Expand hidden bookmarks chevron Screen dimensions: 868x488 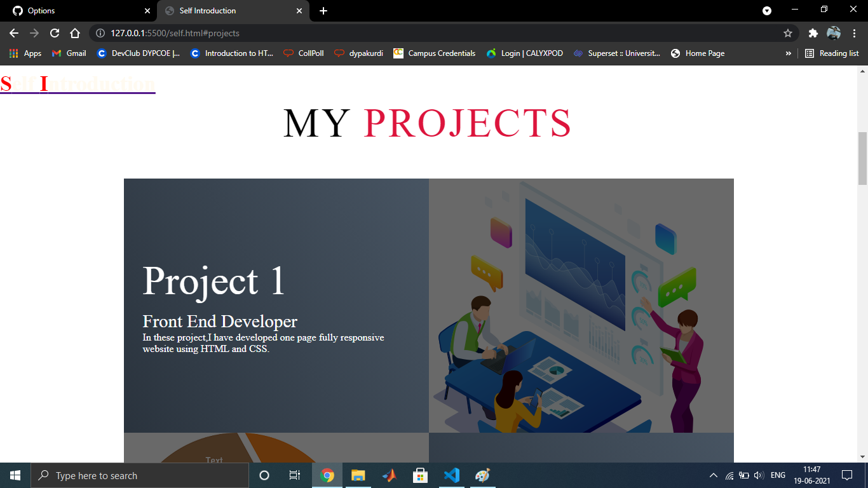pos(789,53)
